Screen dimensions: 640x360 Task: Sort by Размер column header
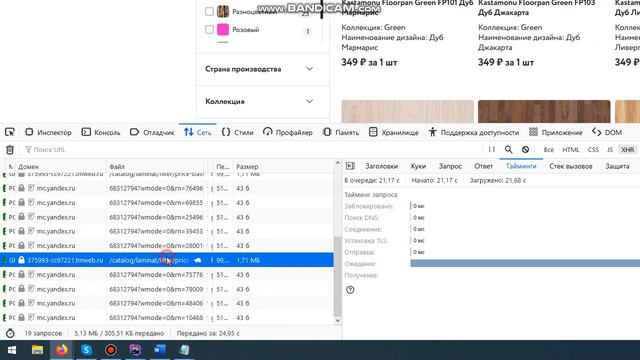pos(282,167)
